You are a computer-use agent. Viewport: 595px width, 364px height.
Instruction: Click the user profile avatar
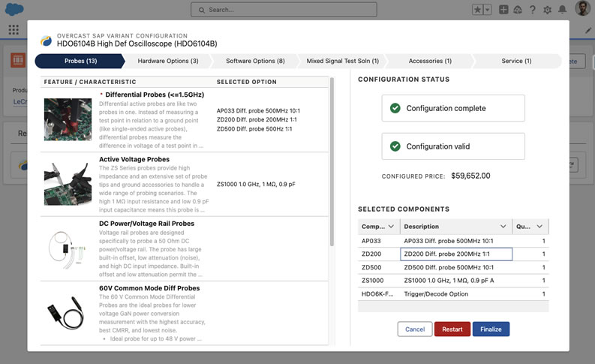click(582, 8)
